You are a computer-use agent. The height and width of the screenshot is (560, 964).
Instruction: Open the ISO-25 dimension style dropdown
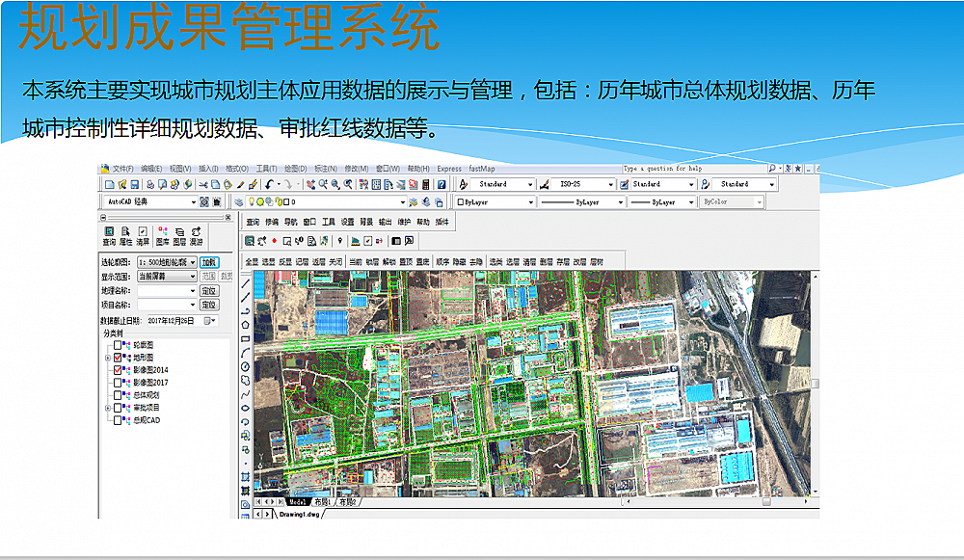click(610, 184)
